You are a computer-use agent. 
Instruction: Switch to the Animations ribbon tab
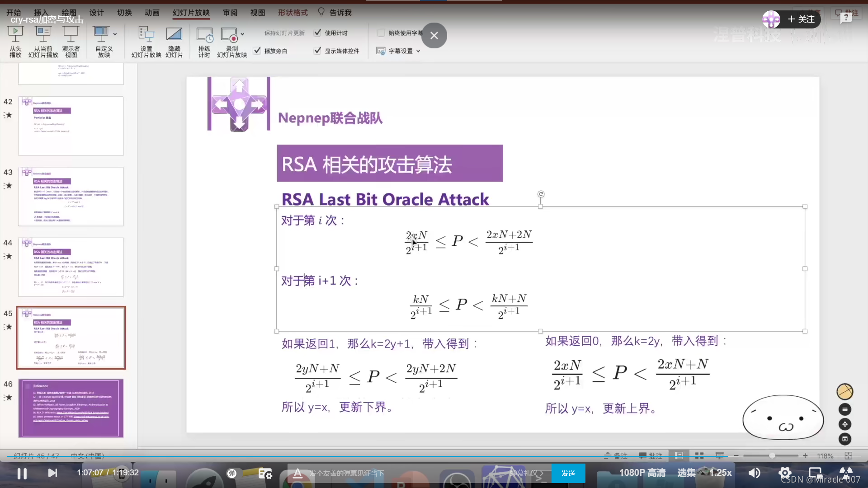pos(152,13)
